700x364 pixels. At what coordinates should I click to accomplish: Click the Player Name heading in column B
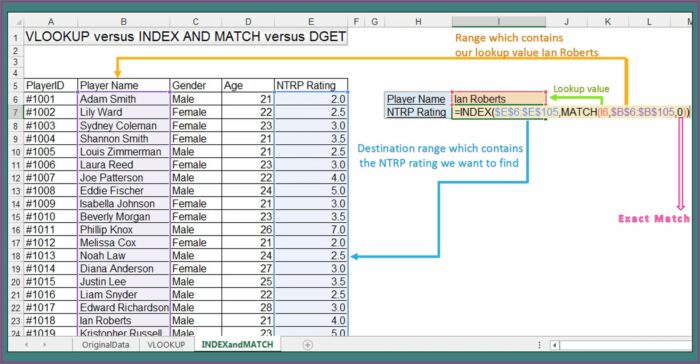point(124,85)
